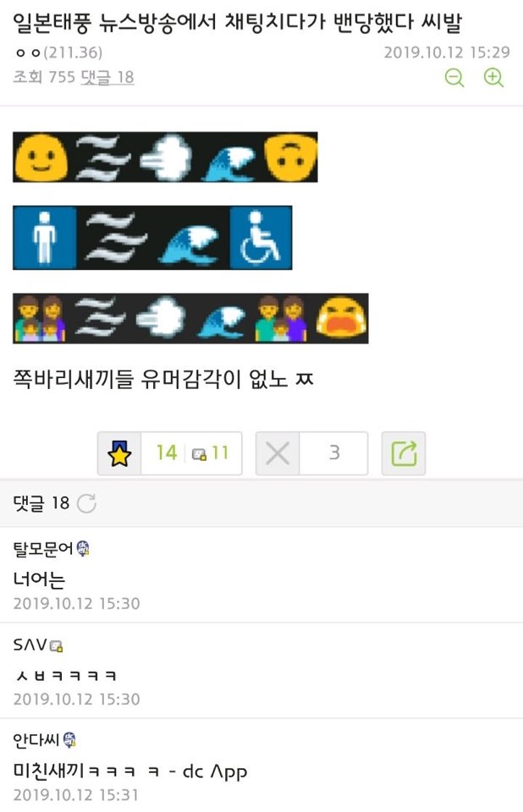Click the badge icon next to 안다씨
Viewport: 523px width, 812px height.
pos(69,740)
